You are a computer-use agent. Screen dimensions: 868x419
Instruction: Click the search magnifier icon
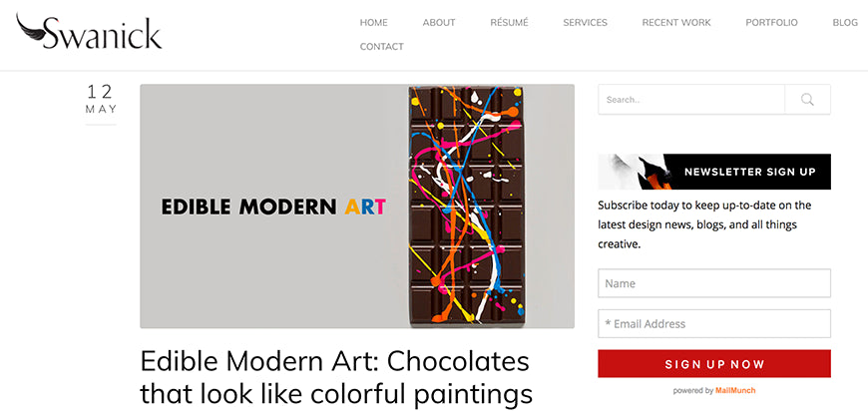pyautogui.click(x=807, y=100)
